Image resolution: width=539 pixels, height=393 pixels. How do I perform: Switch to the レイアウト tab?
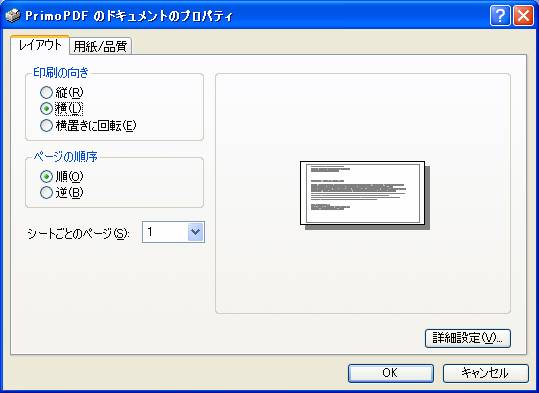(x=40, y=45)
